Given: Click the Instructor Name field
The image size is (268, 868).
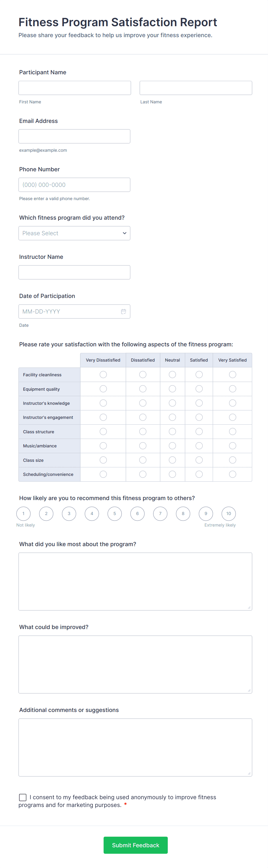Looking at the screenshot, I should pyautogui.click(x=74, y=272).
